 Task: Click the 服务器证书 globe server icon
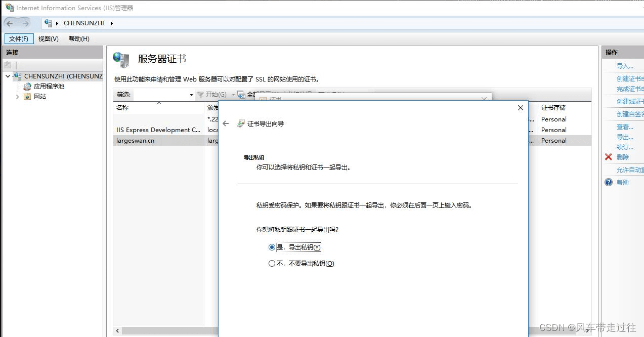coord(121,60)
